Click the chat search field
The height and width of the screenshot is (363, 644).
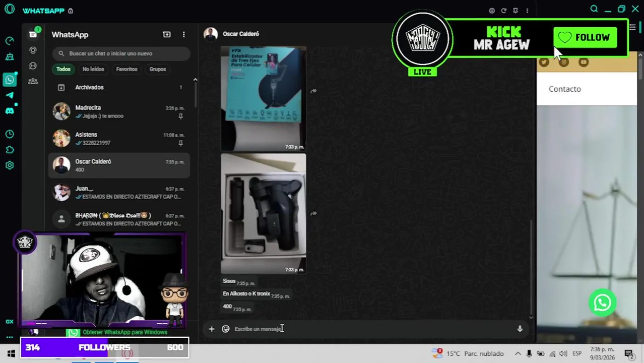point(121,53)
